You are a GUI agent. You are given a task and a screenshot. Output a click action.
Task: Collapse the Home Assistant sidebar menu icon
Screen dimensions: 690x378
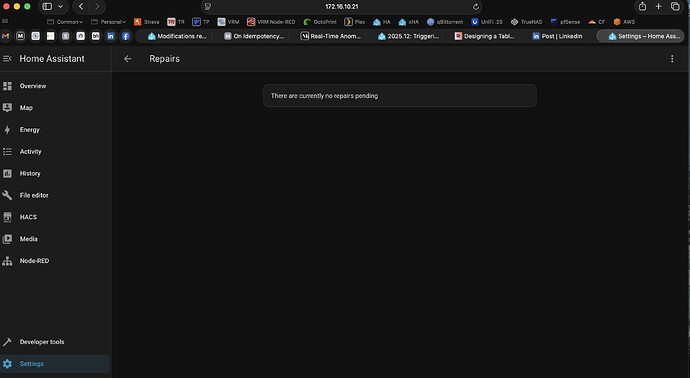[7, 59]
